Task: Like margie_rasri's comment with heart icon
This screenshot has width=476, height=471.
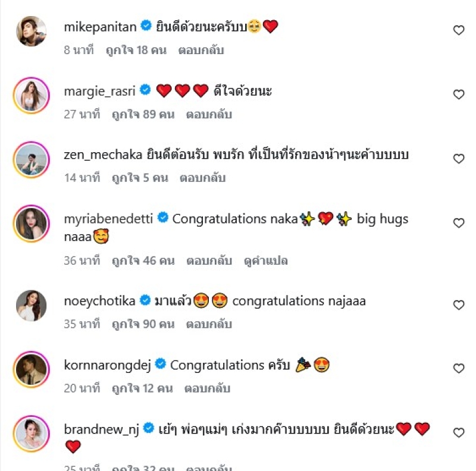Action: coord(458,95)
